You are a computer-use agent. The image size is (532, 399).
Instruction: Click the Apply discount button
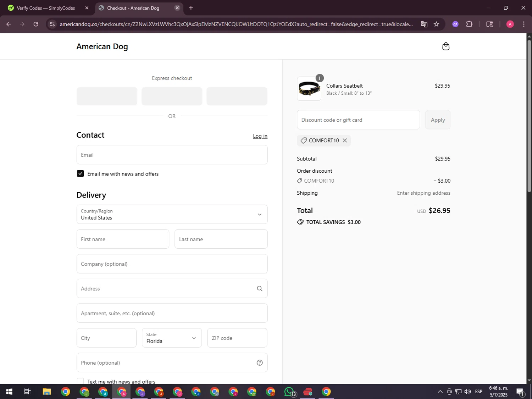[438, 120]
